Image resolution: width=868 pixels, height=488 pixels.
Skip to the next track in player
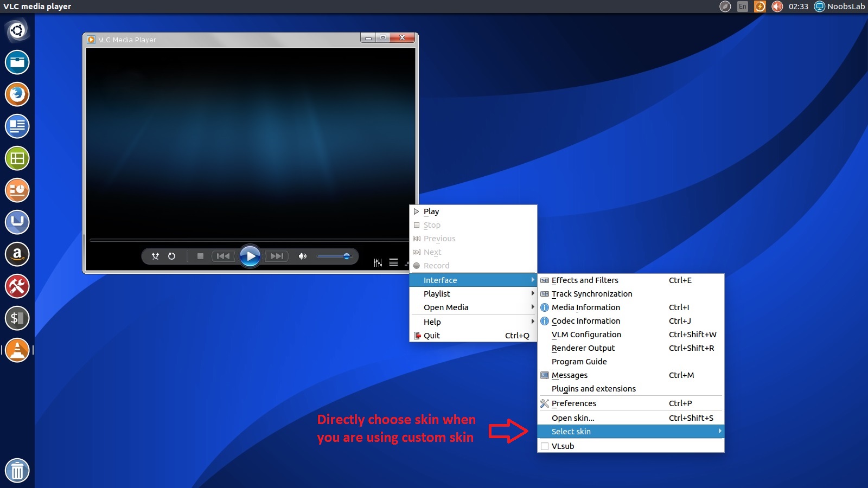point(277,256)
